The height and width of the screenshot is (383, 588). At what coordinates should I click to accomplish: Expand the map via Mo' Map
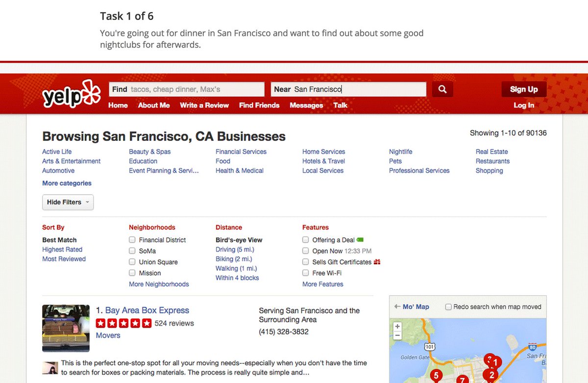412,306
